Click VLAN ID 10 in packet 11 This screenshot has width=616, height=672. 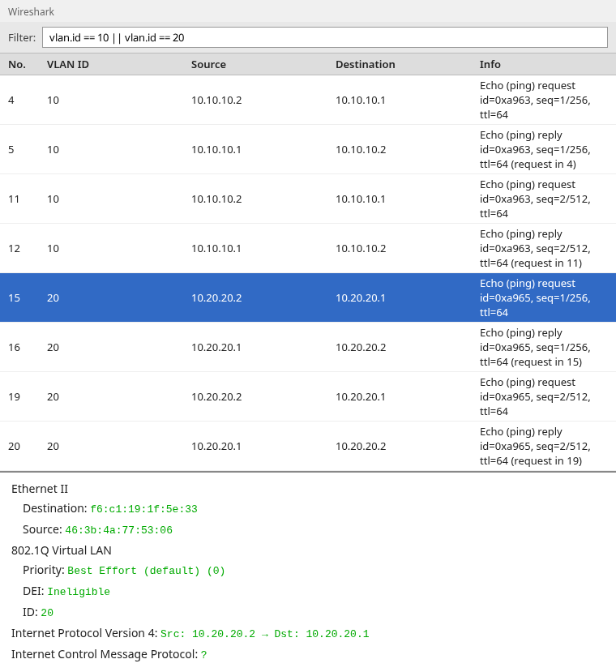(53, 199)
